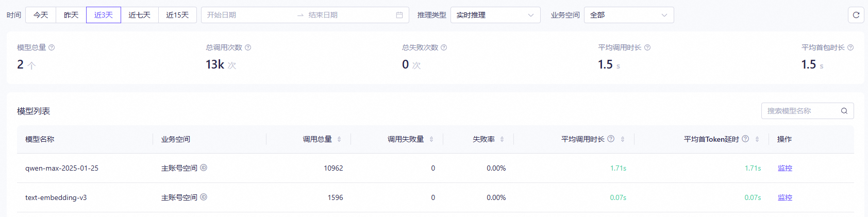This screenshot has width=868, height=217.
Task: Sort the table by 平均调用时长 column
Action: click(x=623, y=139)
